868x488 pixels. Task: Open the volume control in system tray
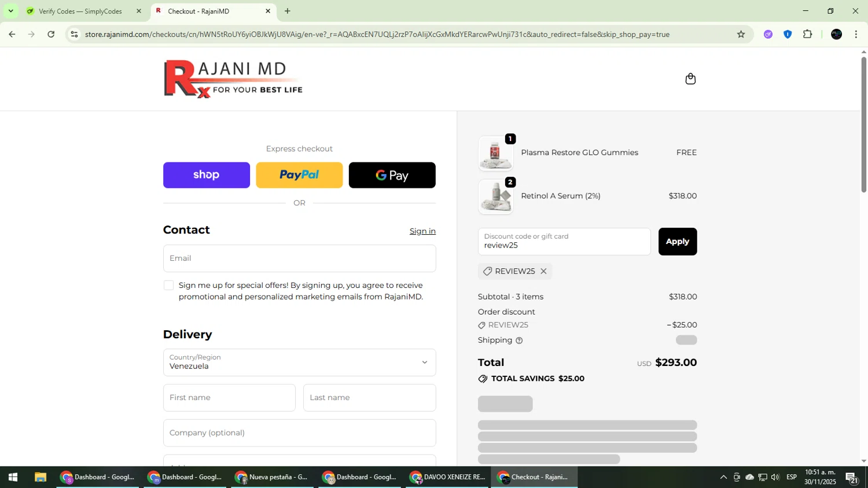click(775, 477)
